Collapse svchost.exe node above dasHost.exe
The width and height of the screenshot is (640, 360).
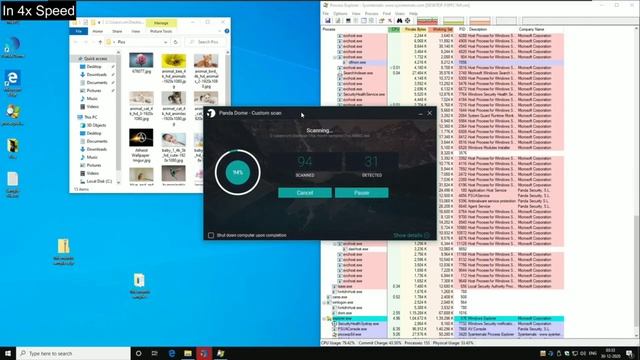pyautogui.click(x=335, y=244)
